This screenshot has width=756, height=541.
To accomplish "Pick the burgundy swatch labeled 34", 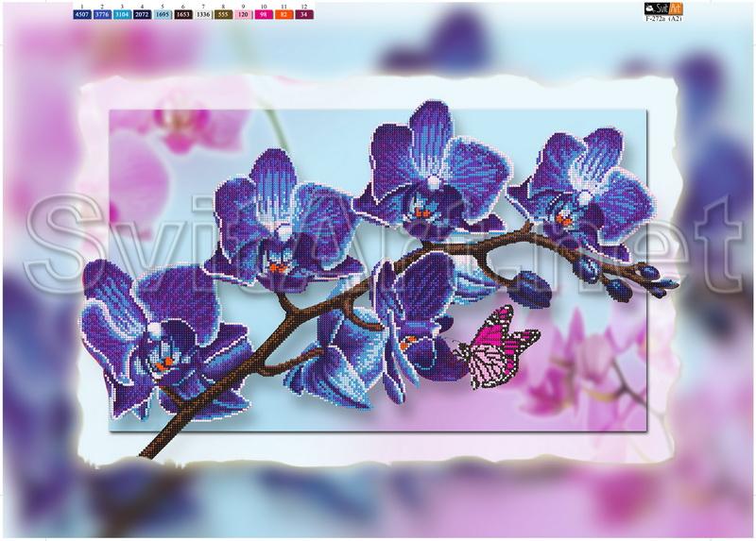I will tap(302, 16).
